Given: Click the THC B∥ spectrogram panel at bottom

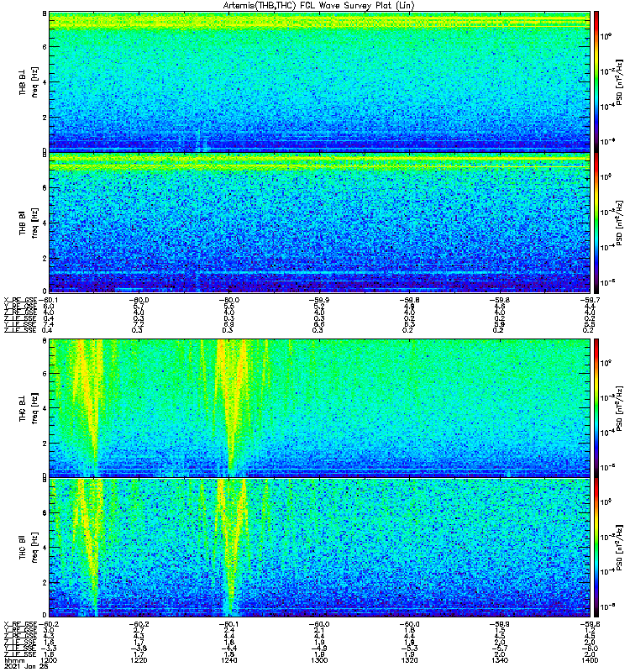Looking at the screenshot, I should click(x=319, y=548).
